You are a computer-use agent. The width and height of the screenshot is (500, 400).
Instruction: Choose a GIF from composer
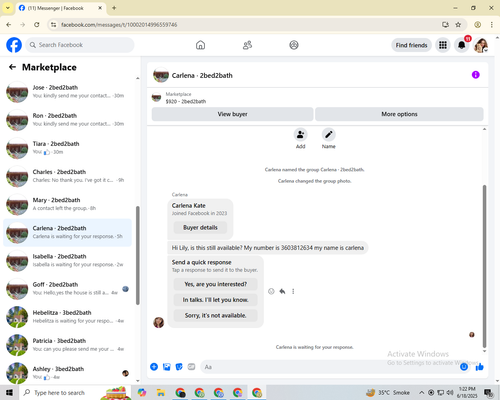point(191,367)
